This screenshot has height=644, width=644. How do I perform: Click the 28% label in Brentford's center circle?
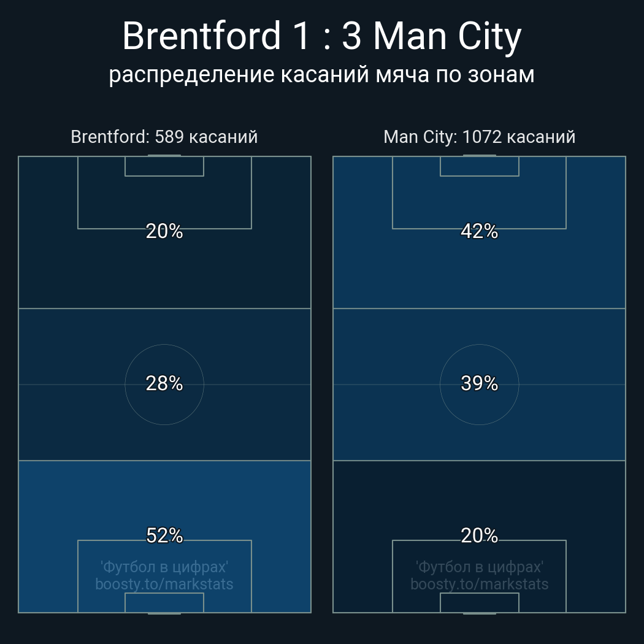pos(164,383)
